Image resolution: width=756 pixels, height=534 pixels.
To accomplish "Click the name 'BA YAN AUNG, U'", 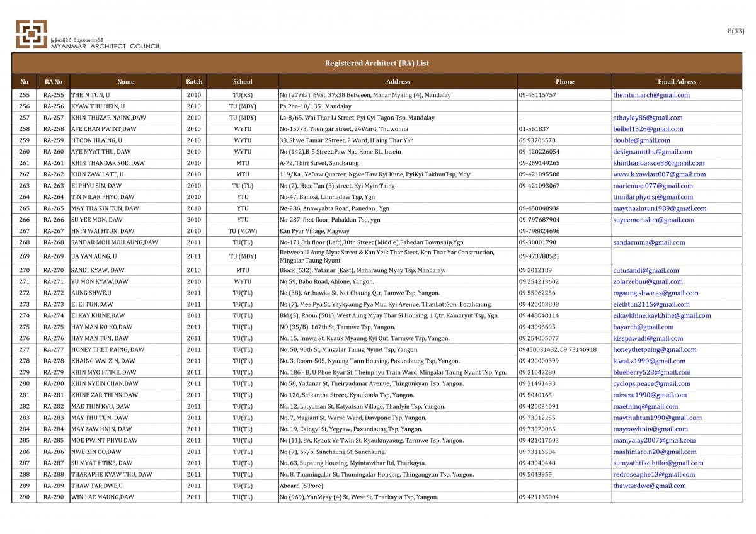I will point(94,256).
